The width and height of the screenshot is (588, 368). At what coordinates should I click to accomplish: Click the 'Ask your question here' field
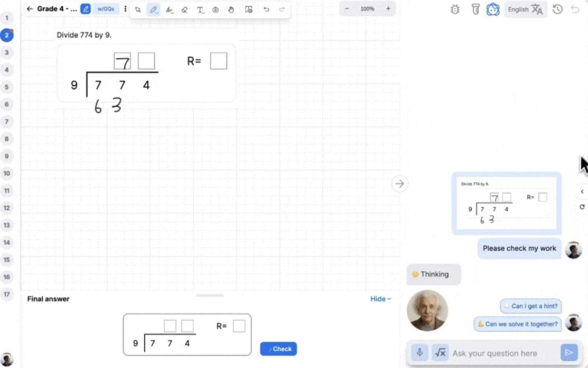click(x=504, y=353)
